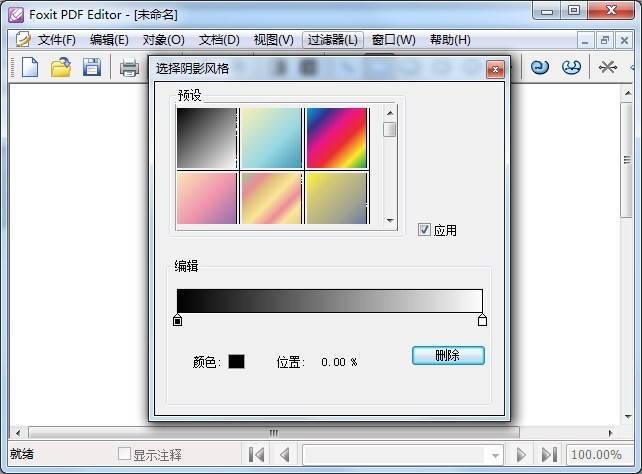Image resolution: width=642 pixels, height=474 pixels.
Task: Minimize the Foxit PDF Editor window
Action: click(547, 11)
